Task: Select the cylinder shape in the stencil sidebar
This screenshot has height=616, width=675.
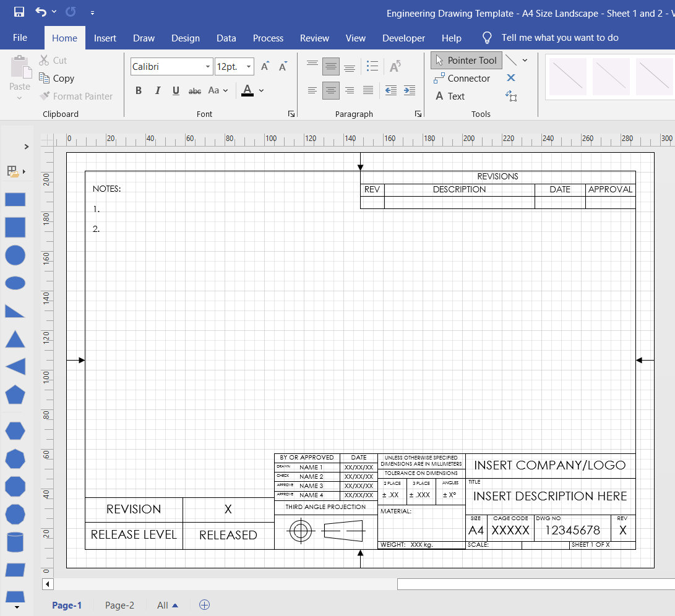Action: click(15, 542)
